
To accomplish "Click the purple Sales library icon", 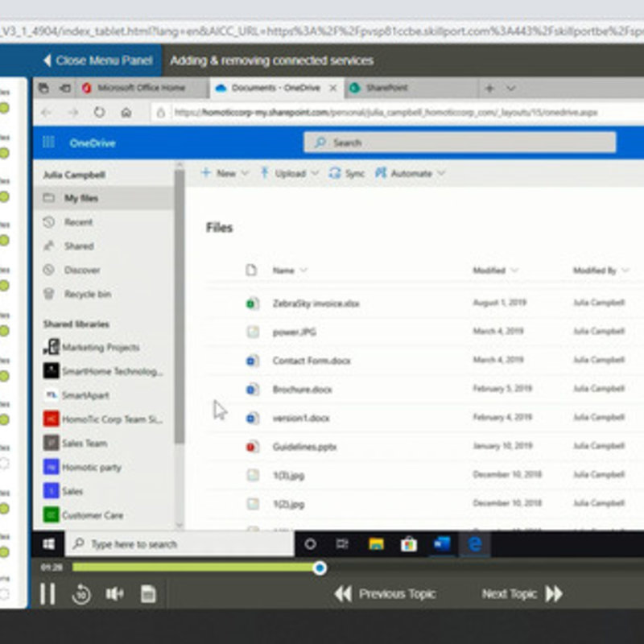I will point(51,491).
